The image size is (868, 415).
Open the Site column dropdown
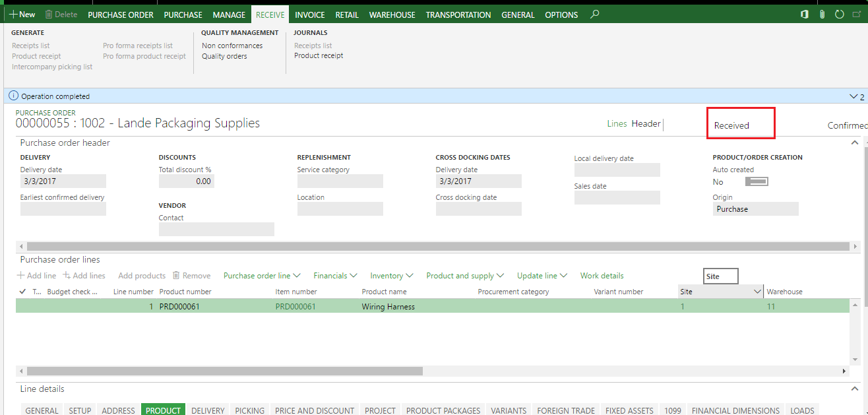[x=757, y=292]
